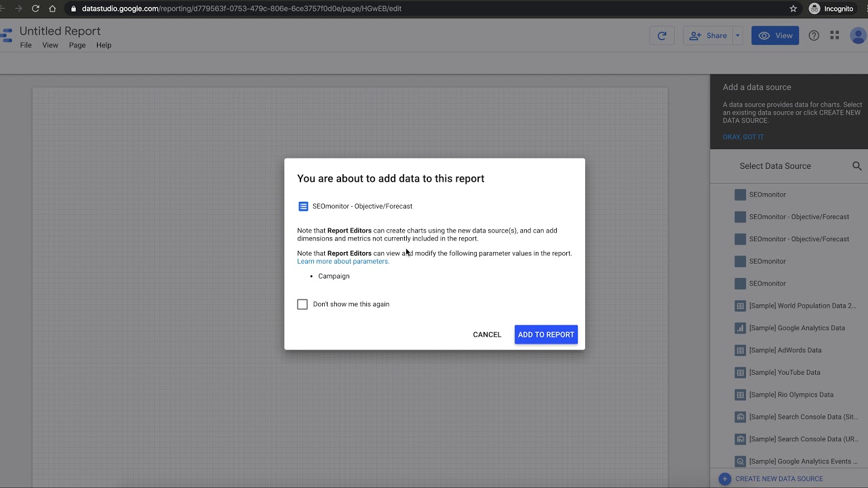This screenshot has height=488, width=868.
Task: Enable the Don't show me this again checkbox
Action: point(302,304)
